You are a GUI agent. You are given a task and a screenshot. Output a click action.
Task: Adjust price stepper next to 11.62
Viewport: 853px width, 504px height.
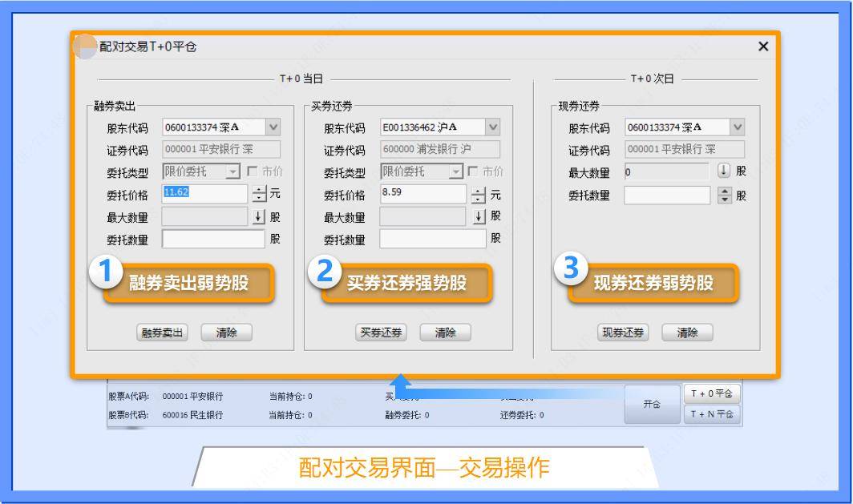pos(260,194)
